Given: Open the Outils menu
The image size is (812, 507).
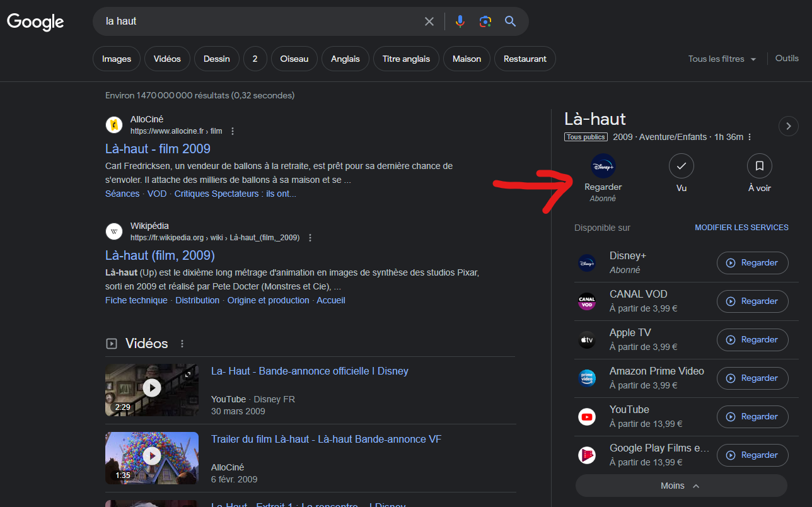Looking at the screenshot, I should 787,58.
